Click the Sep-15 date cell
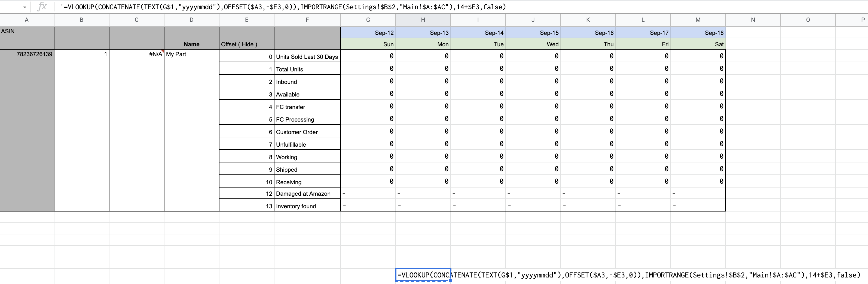Image resolution: width=868 pixels, height=284 pixels. pos(533,33)
